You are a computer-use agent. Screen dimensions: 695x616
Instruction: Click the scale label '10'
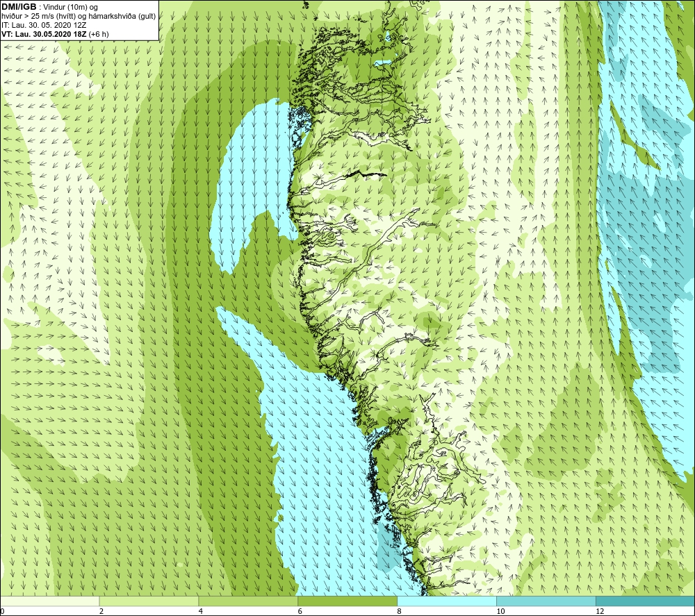[x=500, y=611]
